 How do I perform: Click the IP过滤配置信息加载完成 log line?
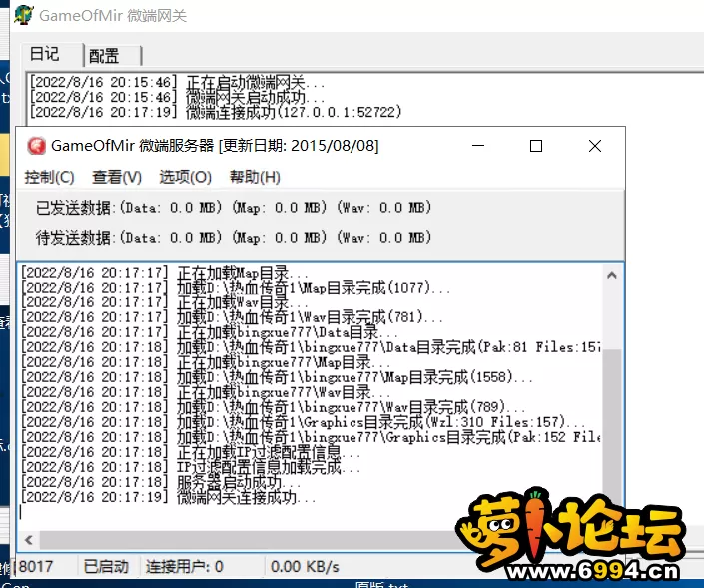click(191, 467)
